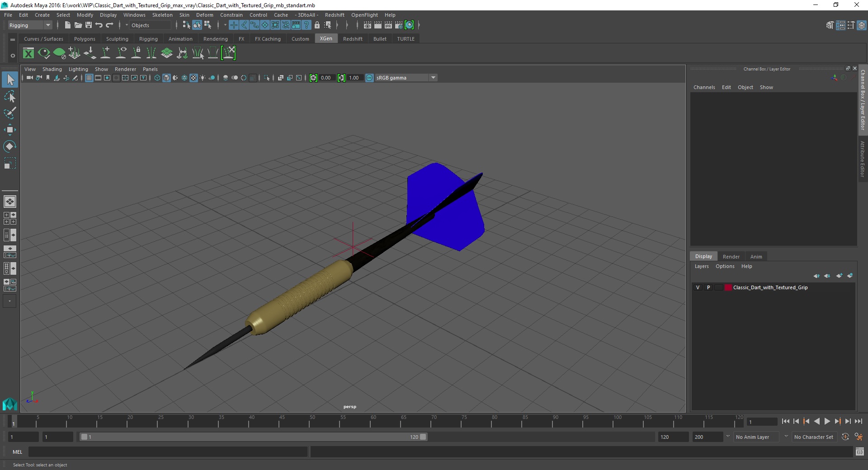This screenshot has width=868, height=470.
Task: Switch to the Anim layer tab
Action: pos(756,256)
